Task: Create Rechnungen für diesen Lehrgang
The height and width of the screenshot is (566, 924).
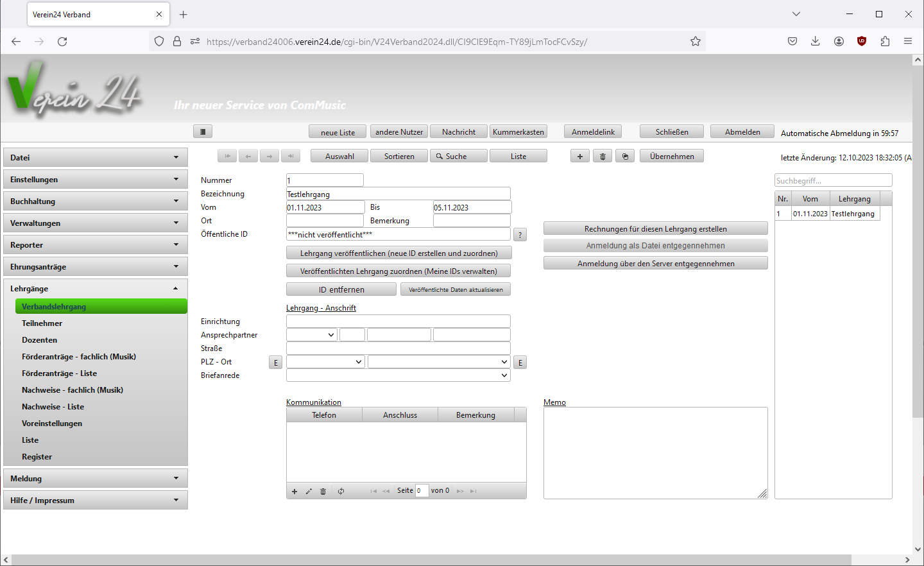Action: 656,228
